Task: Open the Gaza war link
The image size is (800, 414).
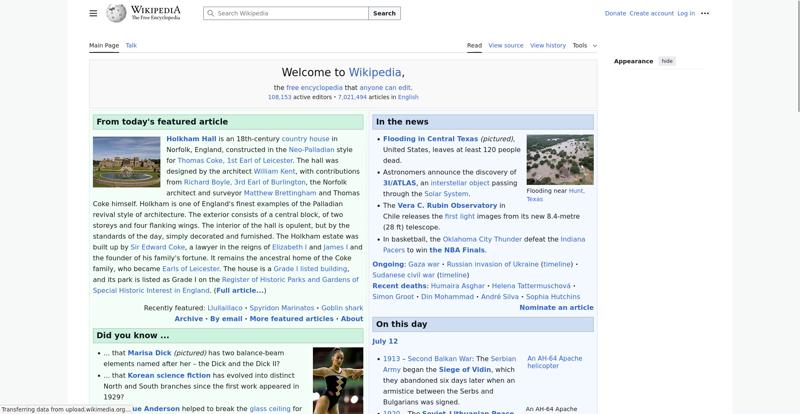Action: click(423, 264)
